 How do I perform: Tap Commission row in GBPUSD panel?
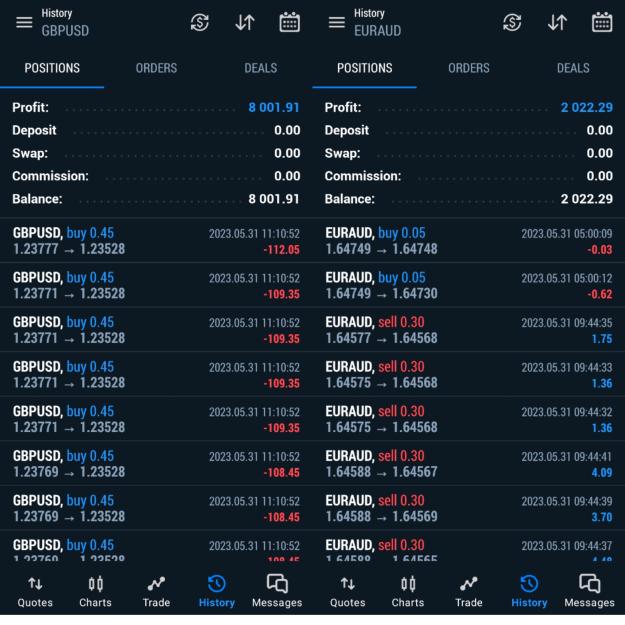(156, 176)
